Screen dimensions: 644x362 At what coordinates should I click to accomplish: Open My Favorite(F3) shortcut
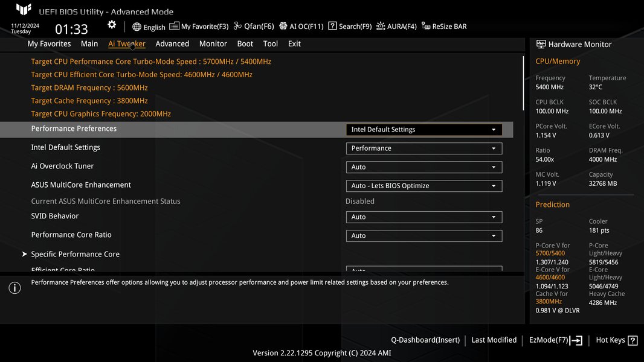pos(205,26)
